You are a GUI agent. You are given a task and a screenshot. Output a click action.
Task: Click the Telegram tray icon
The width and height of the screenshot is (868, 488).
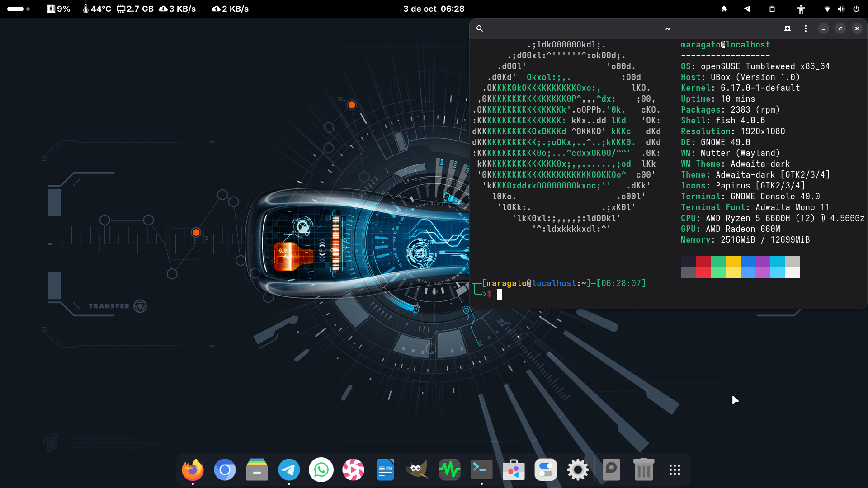pyautogui.click(x=747, y=9)
